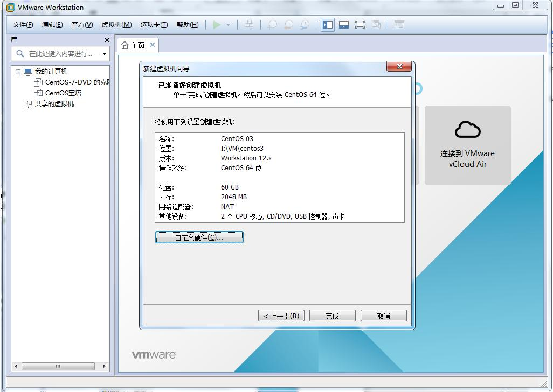Click the library scrollbar right arrow
The height and width of the screenshot is (392, 553).
pos(104,366)
